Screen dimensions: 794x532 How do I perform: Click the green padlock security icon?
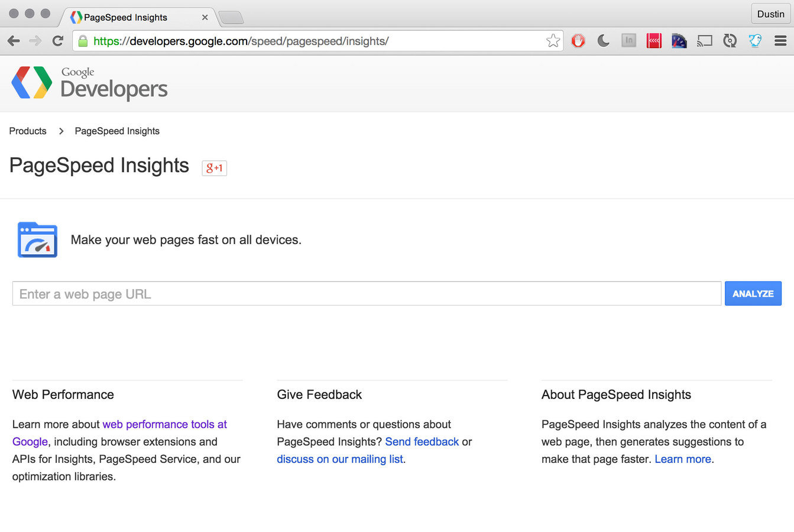[83, 41]
